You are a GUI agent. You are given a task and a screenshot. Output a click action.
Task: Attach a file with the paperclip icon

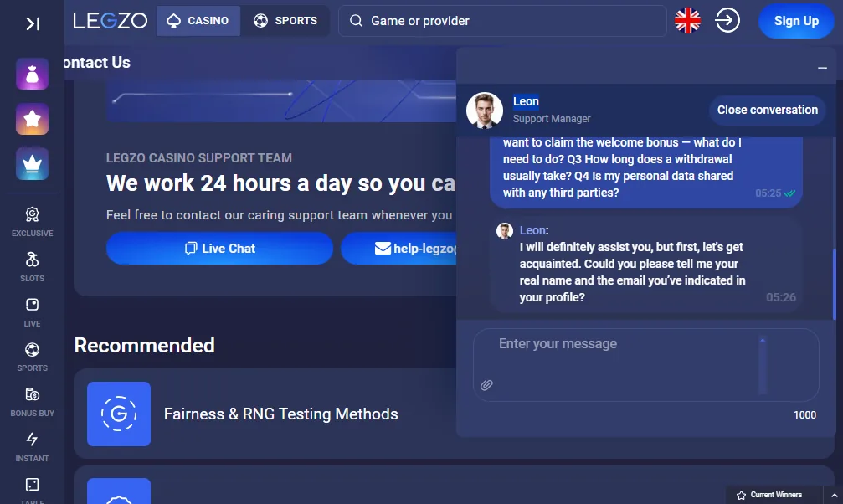pos(486,385)
